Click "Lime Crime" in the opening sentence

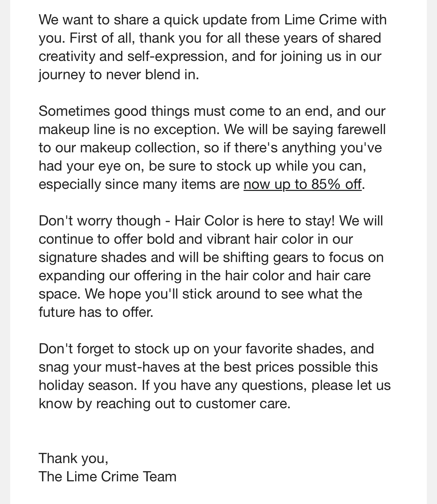point(320,20)
